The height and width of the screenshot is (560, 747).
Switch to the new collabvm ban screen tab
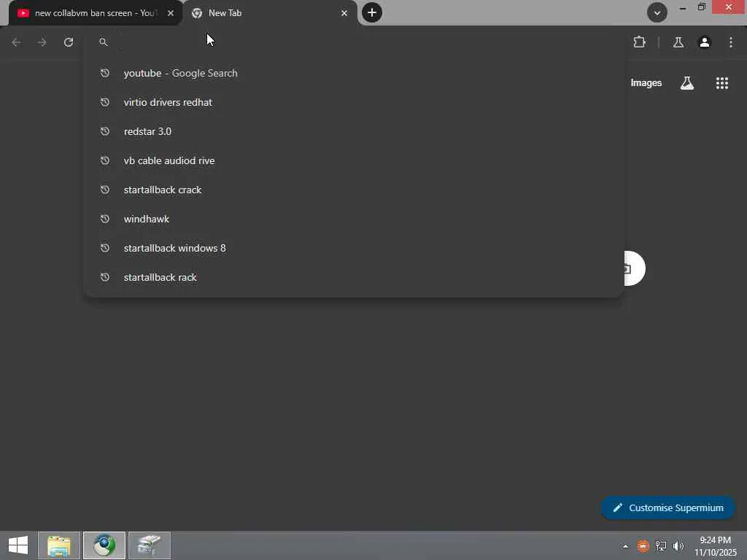(x=96, y=13)
